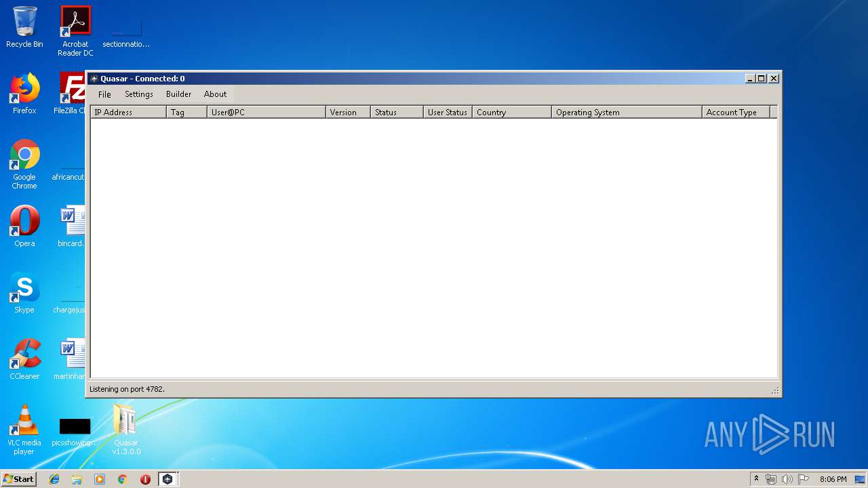Image resolution: width=868 pixels, height=488 pixels.
Task: Launch Internet Explorer from the taskbar
Action: [54, 479]
